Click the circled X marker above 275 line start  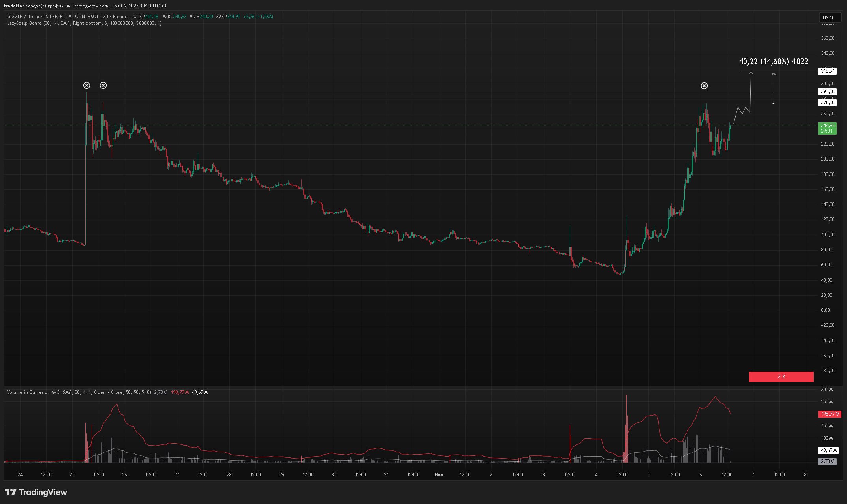click(103, 85)
